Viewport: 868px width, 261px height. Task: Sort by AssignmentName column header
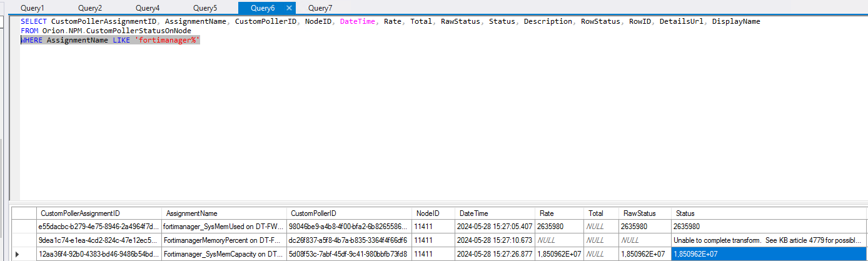224,213
